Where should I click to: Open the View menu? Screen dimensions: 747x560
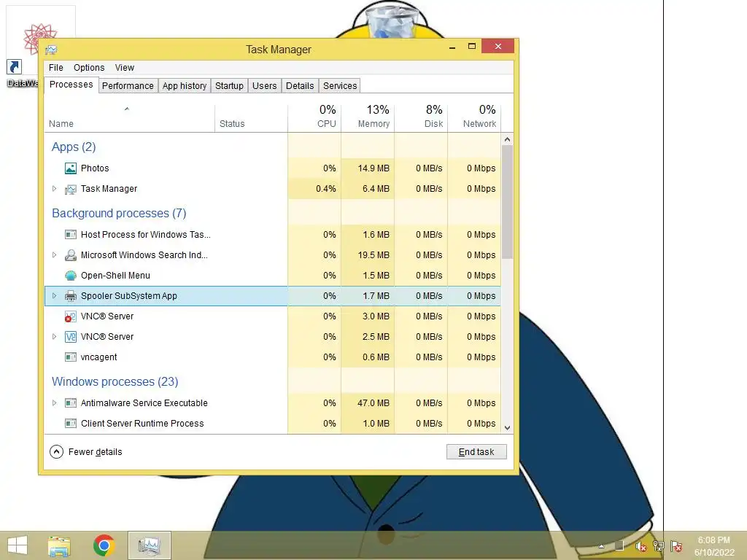tap(125, 68)
